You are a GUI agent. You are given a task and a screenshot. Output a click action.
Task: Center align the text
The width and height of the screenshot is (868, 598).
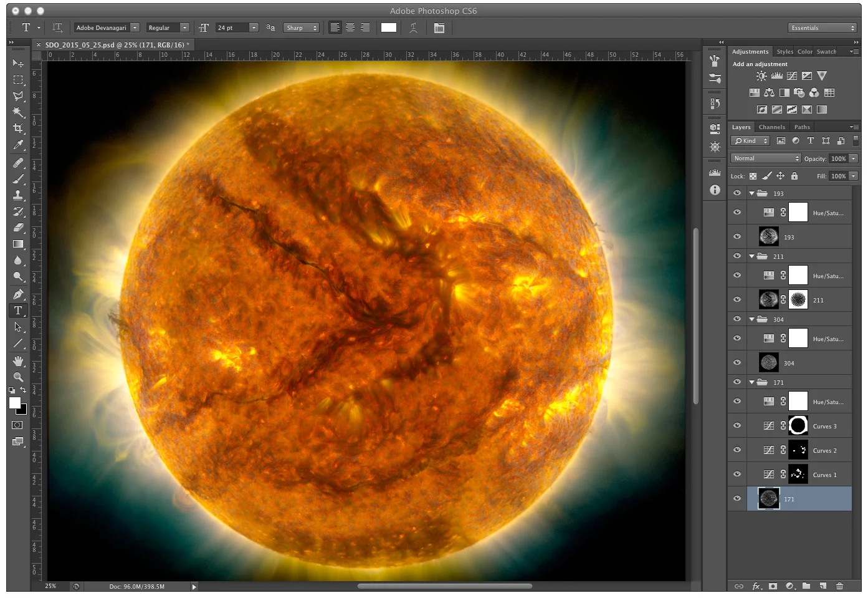350,27
